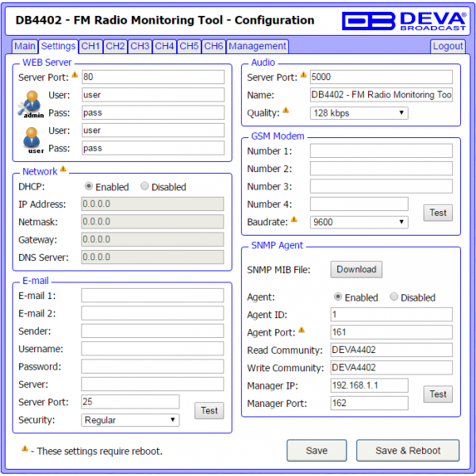Open the CH6 tab
The image size is (476, 476).
click(213, 46)
